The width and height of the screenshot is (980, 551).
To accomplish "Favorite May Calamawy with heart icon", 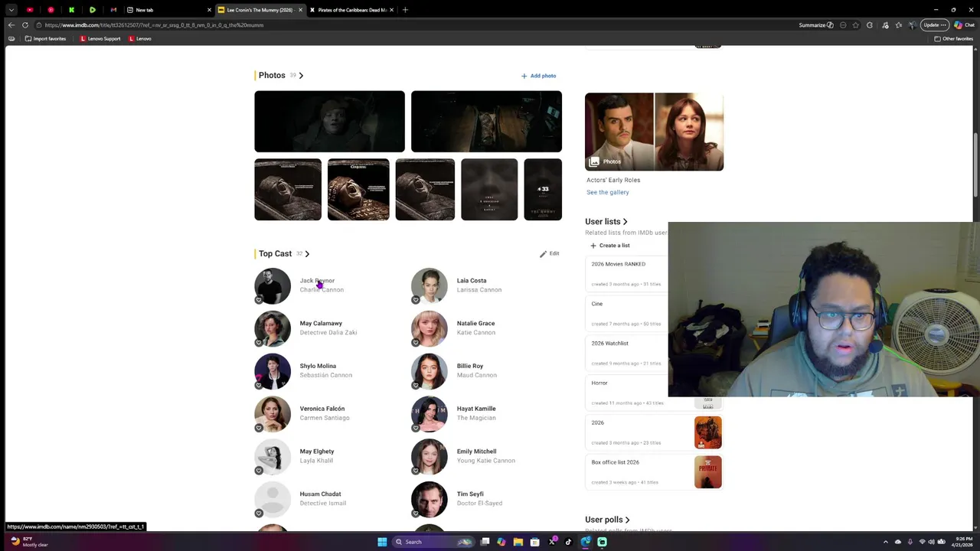I will point(259,342).
